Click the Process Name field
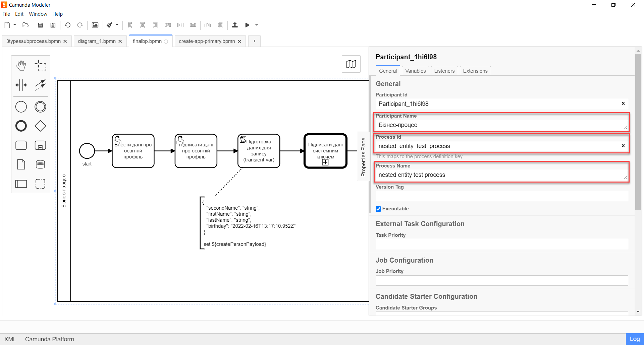The width and height of the screenshot is (644, 345). click(502, 175)
